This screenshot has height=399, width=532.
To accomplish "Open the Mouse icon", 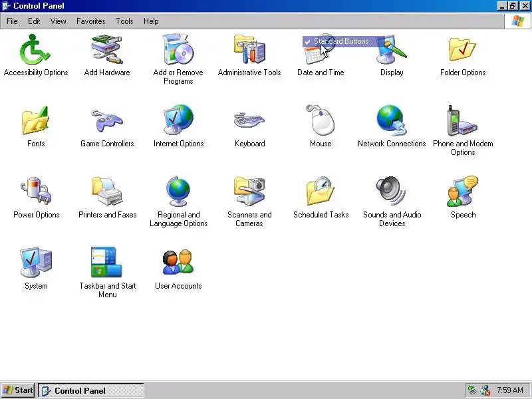I will coord(321,121).
